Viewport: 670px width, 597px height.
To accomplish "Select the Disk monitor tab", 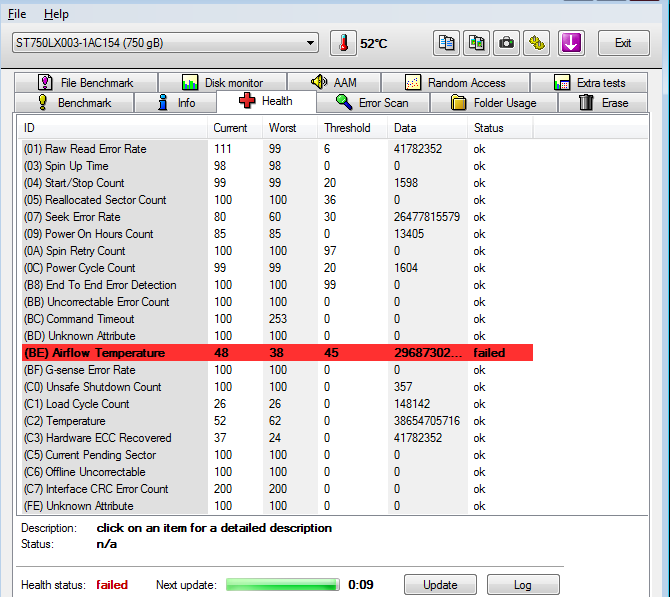I will click(223, 83).
